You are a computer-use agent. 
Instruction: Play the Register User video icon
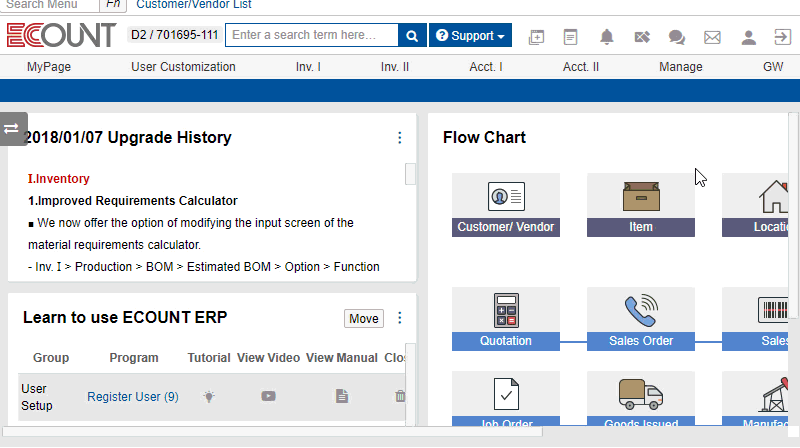click(268, 396)
